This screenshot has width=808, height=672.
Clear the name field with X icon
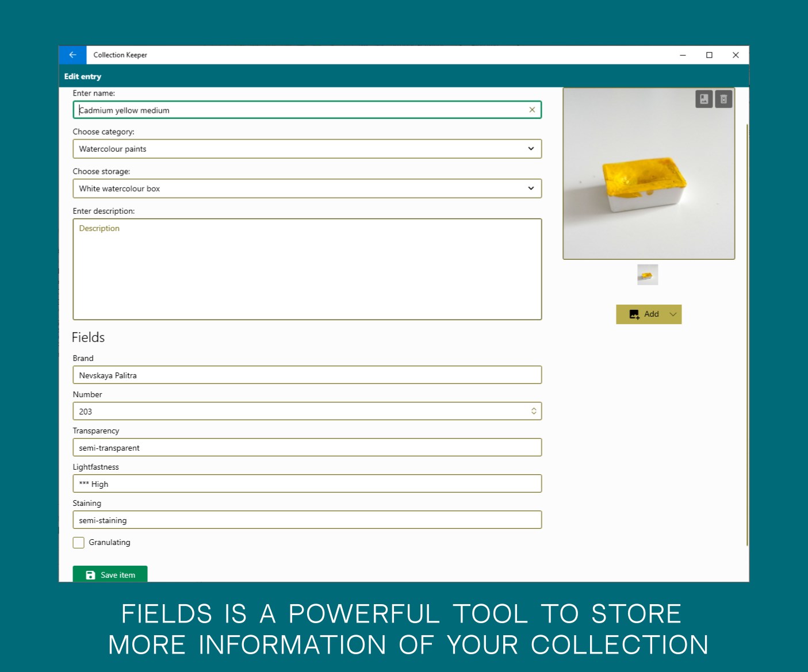(532, 110)
